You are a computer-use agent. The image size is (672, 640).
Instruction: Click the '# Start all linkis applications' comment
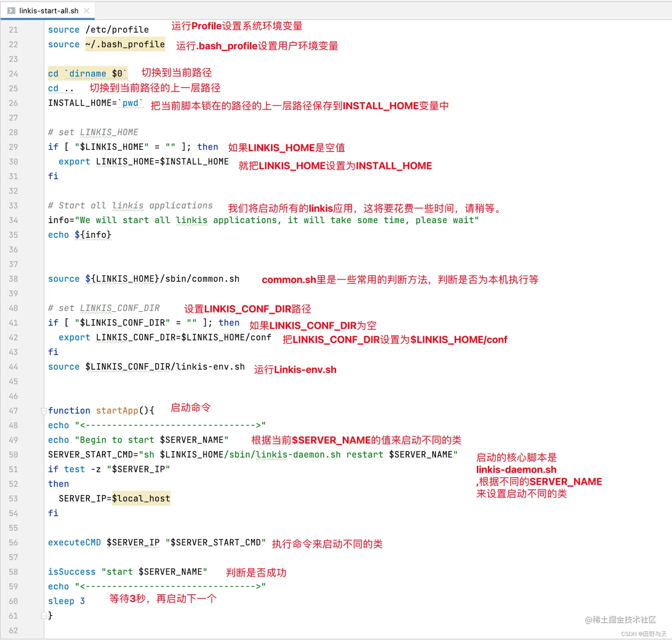[x=130, y=206]
